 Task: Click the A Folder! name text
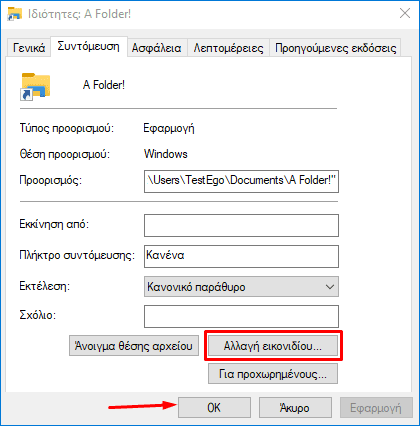[x=104, y=85]
